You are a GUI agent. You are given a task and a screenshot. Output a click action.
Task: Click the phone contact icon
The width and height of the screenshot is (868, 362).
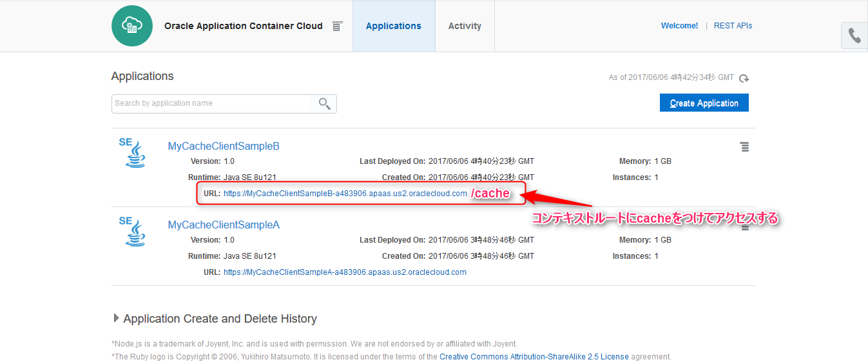click(854, 35)
